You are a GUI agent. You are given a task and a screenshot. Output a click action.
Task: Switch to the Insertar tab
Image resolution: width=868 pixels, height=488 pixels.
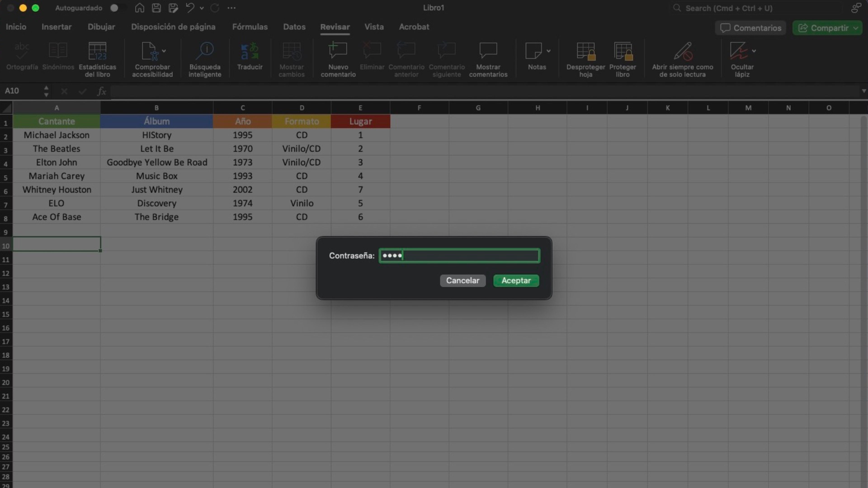pyautogui.click(x=57, y=27)
